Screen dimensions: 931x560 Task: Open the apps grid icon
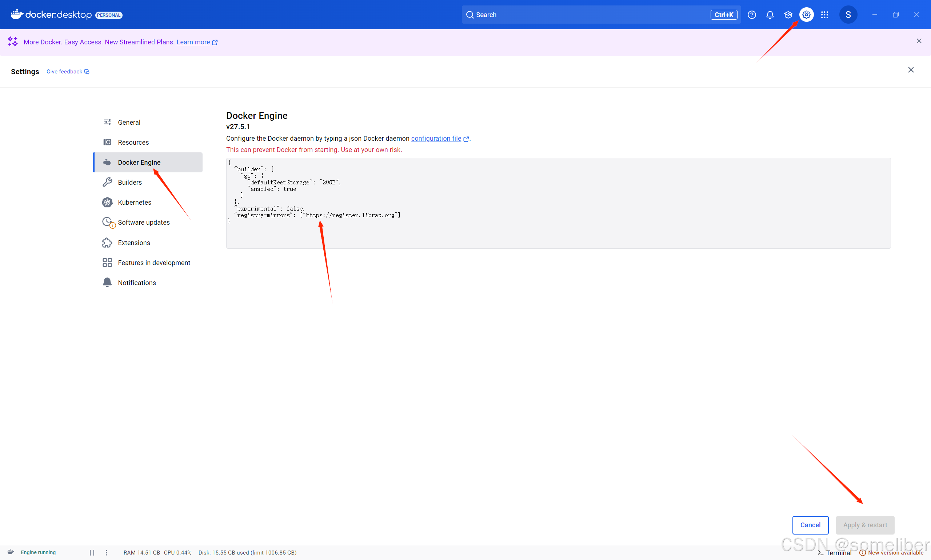tap(824, 15)
